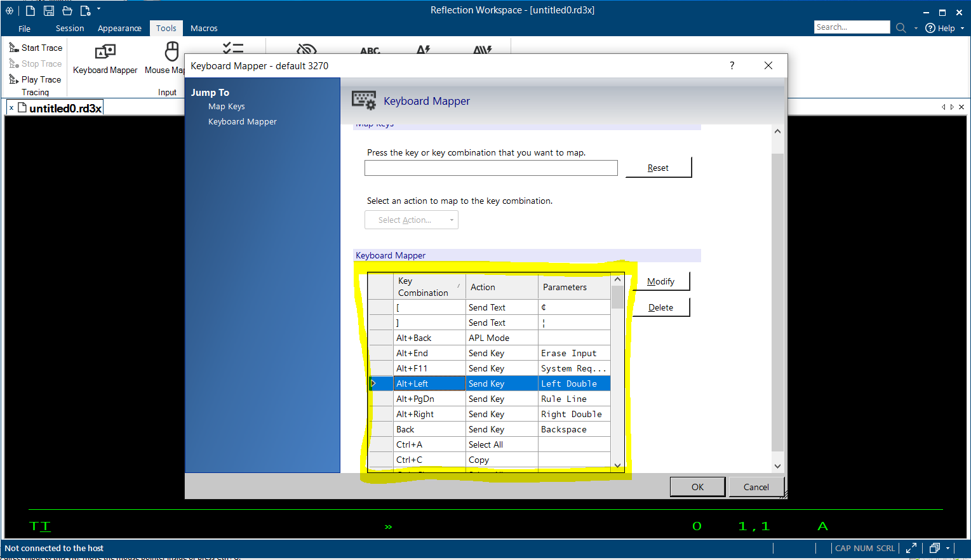The height and width of the screenshot is (560, 971).
Task: Click the Start Trace icon
Action: pos(14,48)
